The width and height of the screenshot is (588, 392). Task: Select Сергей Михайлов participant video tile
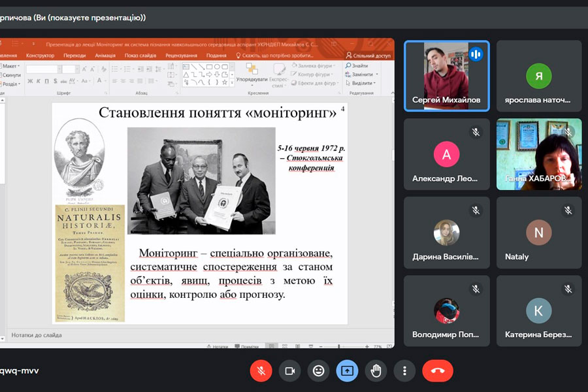coord(446,76)
